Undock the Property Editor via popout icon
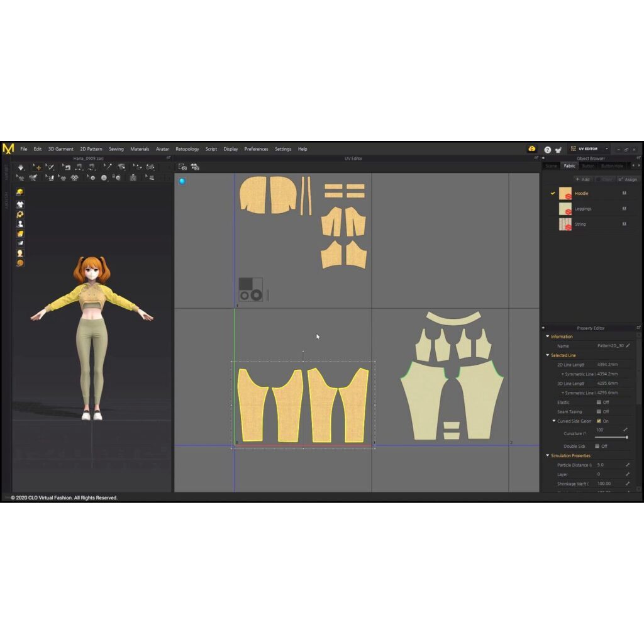 coord(639,328)
